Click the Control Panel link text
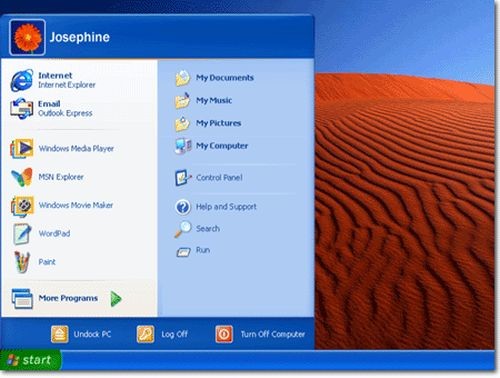 (219, 178)
